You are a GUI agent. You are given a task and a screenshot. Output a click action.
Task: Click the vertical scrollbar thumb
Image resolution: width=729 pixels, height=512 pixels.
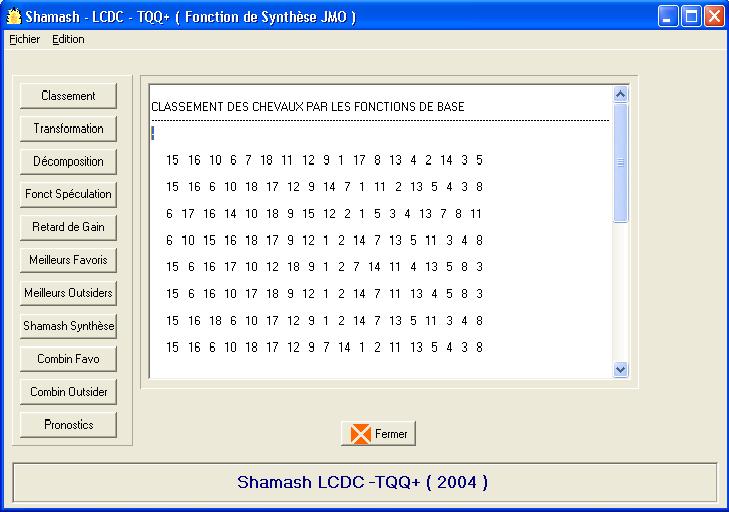click(x=621, y=163)
